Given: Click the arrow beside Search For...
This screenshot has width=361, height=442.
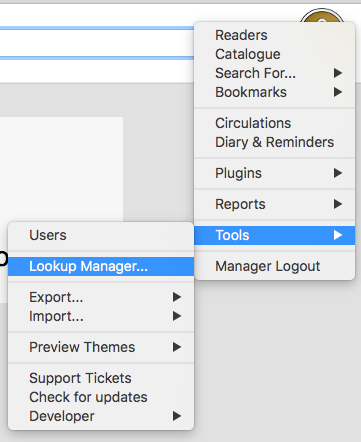Looking at the screenshot, I should 338,73.
